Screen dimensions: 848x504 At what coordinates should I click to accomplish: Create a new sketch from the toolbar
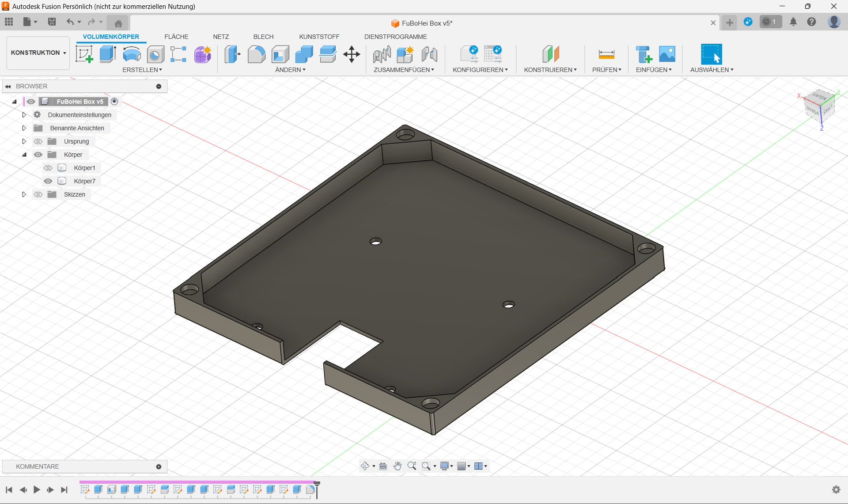(x=84, y=54)
